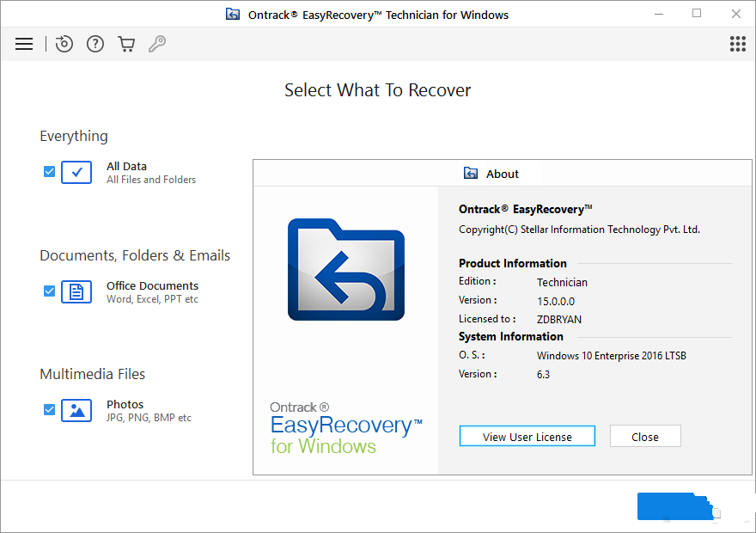Click the 'About' dialog title text
This screenshot has height=533, width=756.
coord(502,175)
